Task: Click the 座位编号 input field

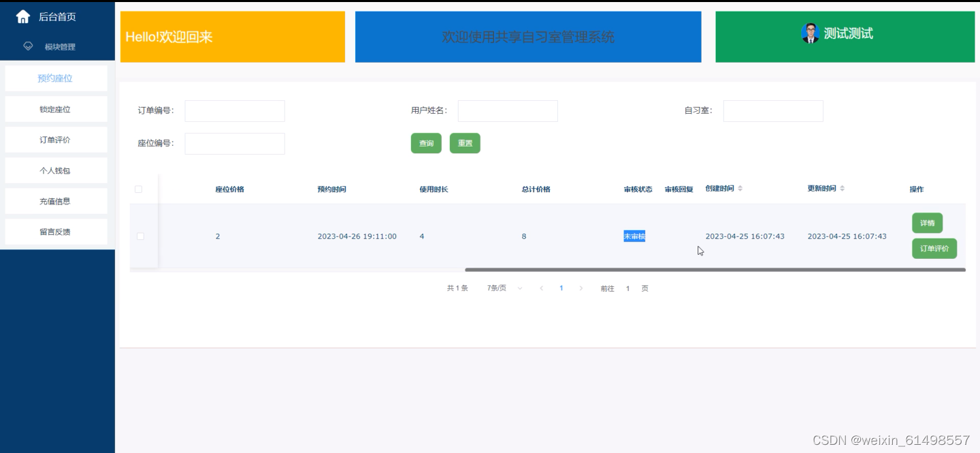Action: (x=235, y=144)
